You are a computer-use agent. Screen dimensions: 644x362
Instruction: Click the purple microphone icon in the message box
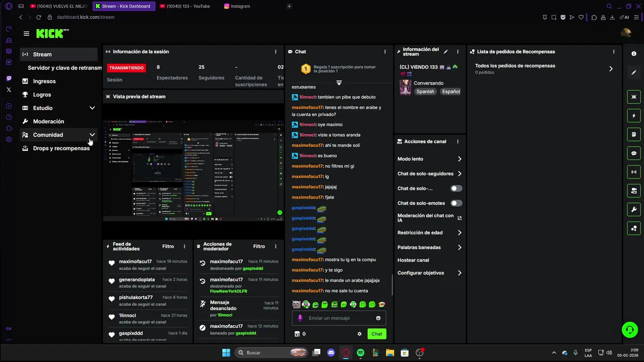(x=300, y=318)
